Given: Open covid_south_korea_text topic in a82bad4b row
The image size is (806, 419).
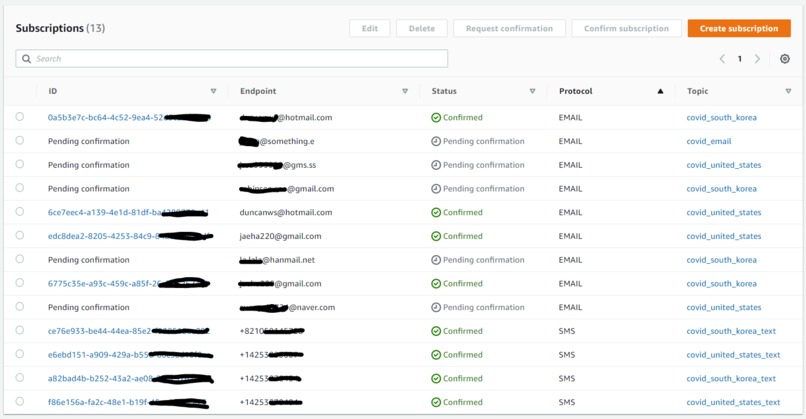Looking at the screenshot, I should (x=731, y=378).
